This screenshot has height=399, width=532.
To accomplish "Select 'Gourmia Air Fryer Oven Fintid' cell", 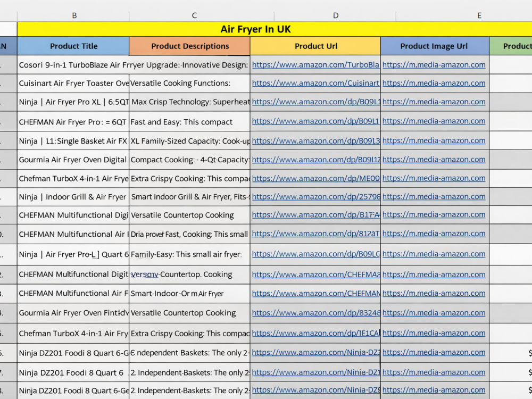I will click(73, 313).
